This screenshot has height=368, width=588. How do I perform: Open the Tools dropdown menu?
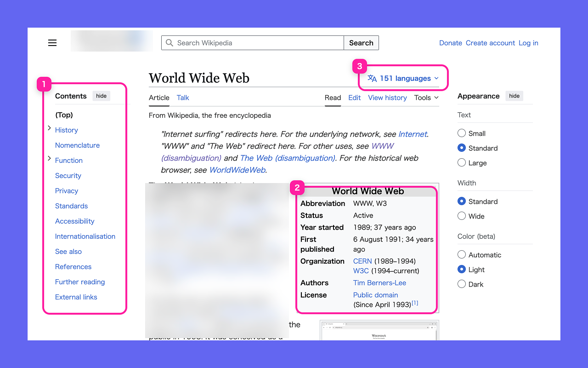426,98
